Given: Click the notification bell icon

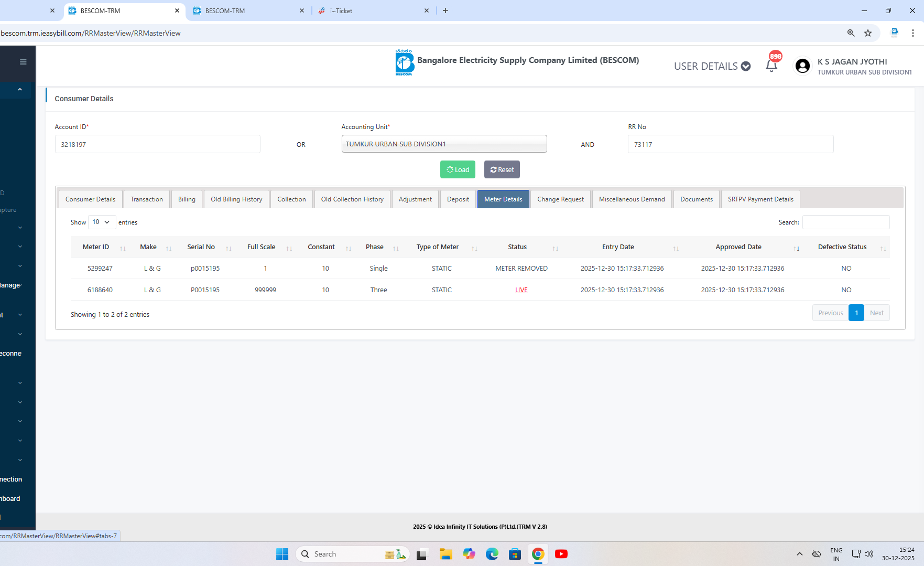Looking at the screenshot, I should pos(771,66).
